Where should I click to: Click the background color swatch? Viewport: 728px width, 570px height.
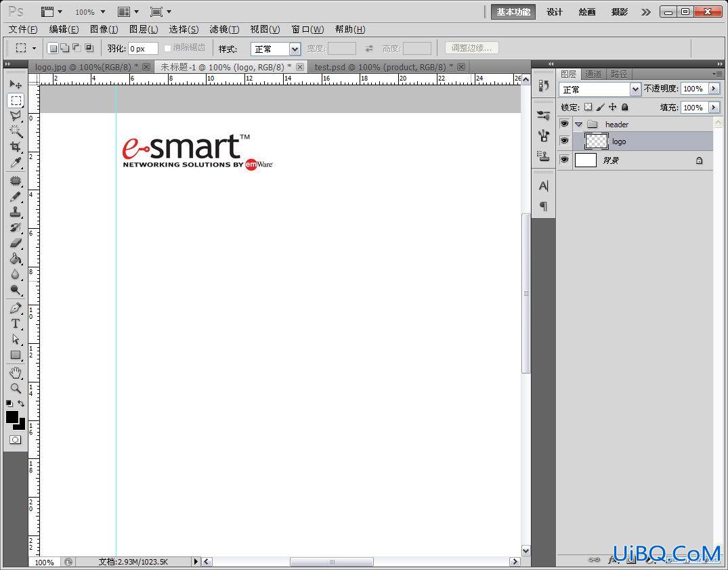(x=21, y=426)
